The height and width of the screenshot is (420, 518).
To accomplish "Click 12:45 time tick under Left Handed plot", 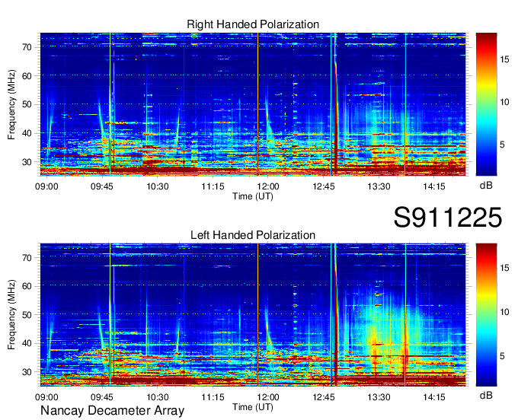I will pyautogui.click(x=324, y=397).
